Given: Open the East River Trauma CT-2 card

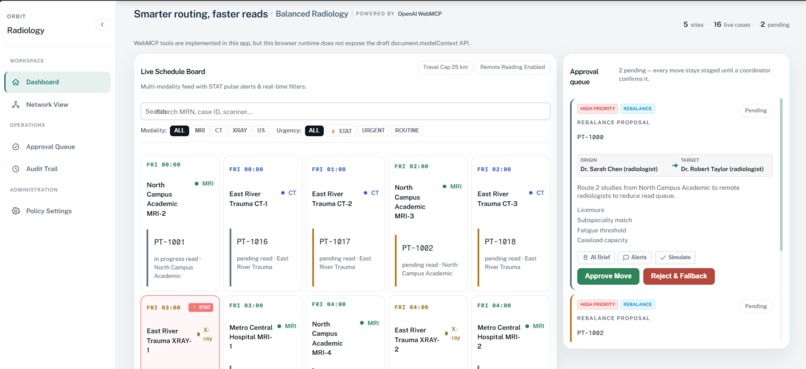Looking at the screenshot, I should pos(345,224).
